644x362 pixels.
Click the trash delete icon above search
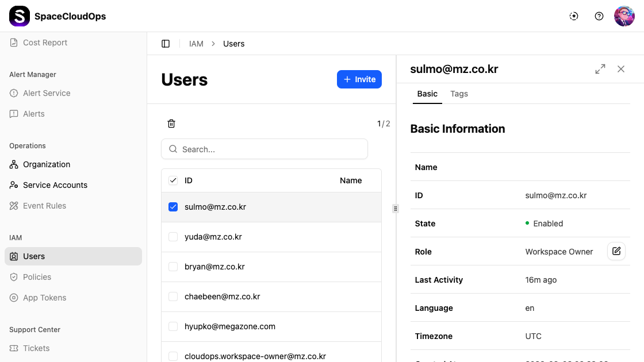point(171,124)
